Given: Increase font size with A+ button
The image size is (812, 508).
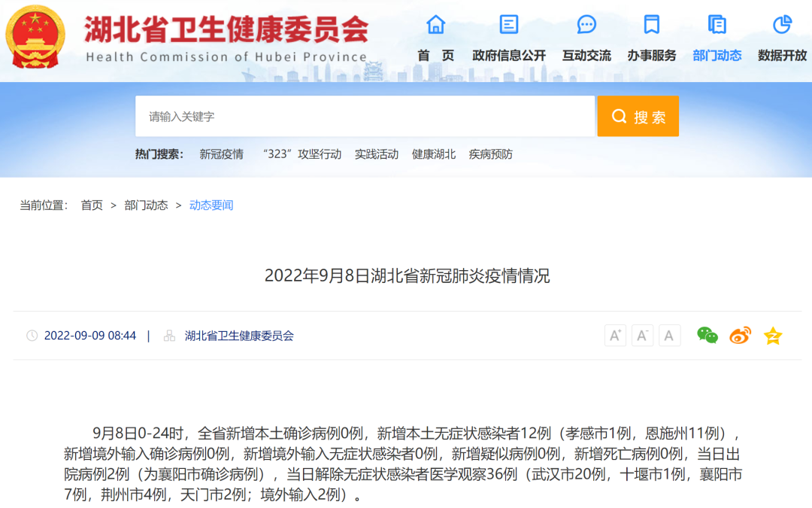Looking at the screenshot, I should pyautogui.click(x=615, y=336).
